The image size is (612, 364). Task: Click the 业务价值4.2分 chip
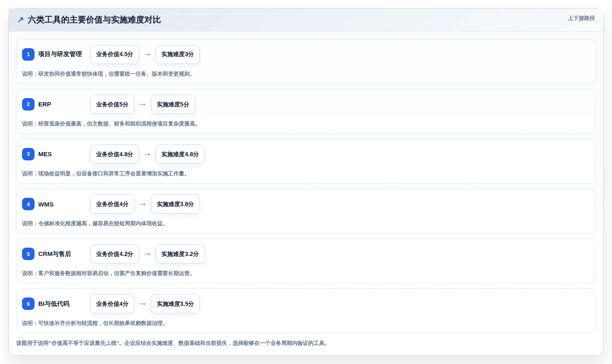(x=114, y=254)
